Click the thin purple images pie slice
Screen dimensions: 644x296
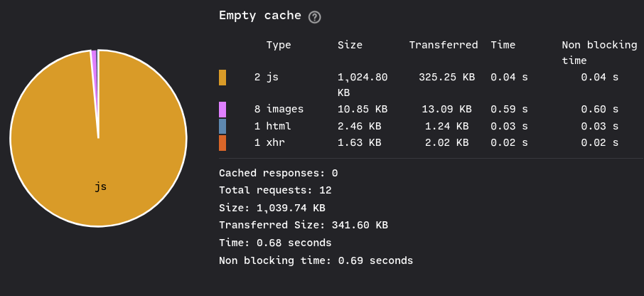pyautogui.click(x=94, y=65)
